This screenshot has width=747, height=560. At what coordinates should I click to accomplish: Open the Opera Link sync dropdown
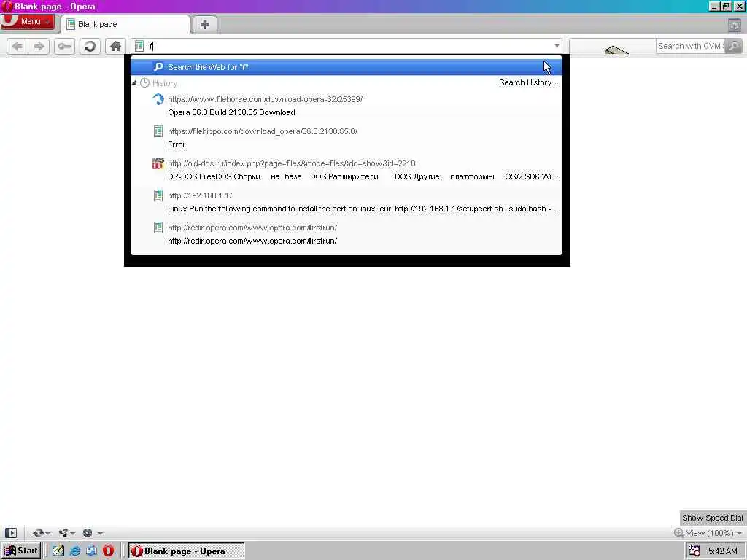41,533
